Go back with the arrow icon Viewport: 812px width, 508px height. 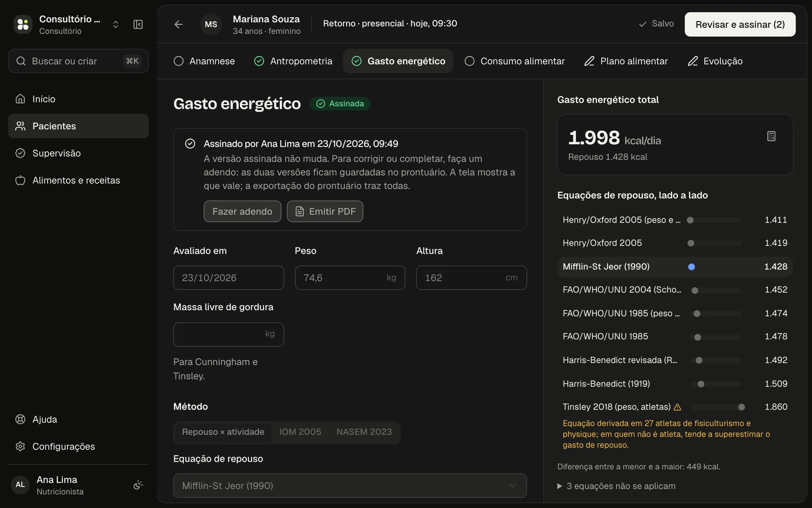point(178,24)
